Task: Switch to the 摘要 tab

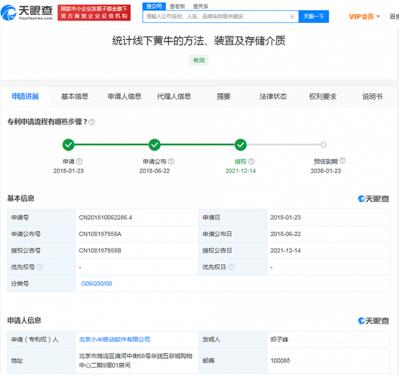Action: (x=223, y=96)
